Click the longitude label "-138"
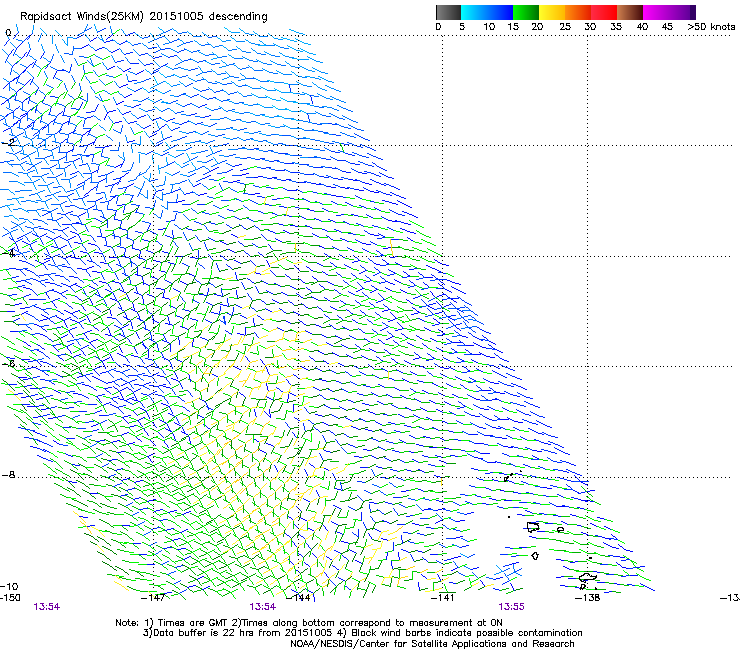 tap(588, 598)
